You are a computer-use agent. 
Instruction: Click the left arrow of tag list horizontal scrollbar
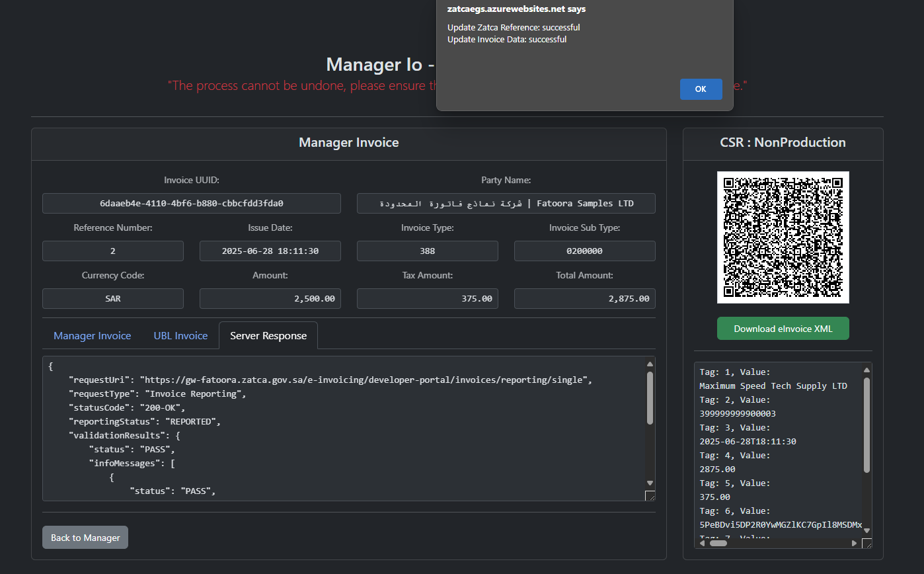(703, 543)
